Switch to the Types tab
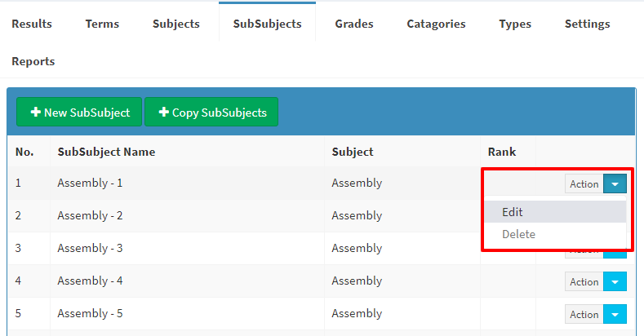644x336 pixels. [x=515, y=24]
